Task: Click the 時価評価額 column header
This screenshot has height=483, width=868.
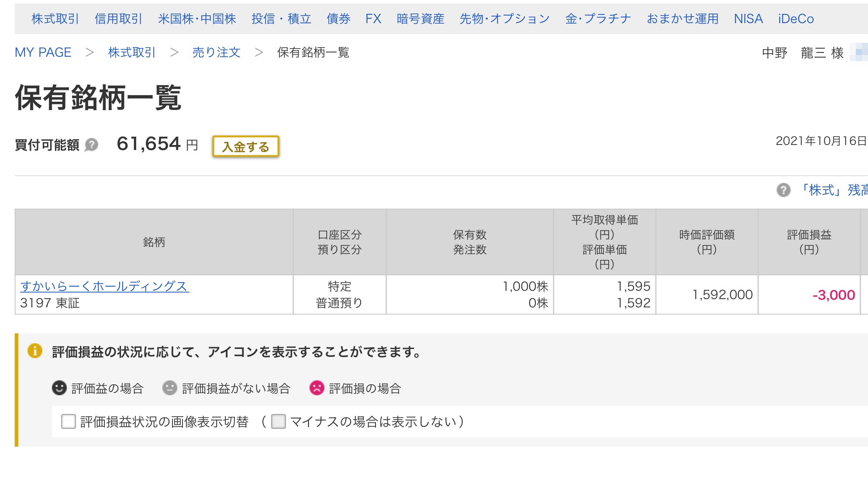Action: coord(707,242)
